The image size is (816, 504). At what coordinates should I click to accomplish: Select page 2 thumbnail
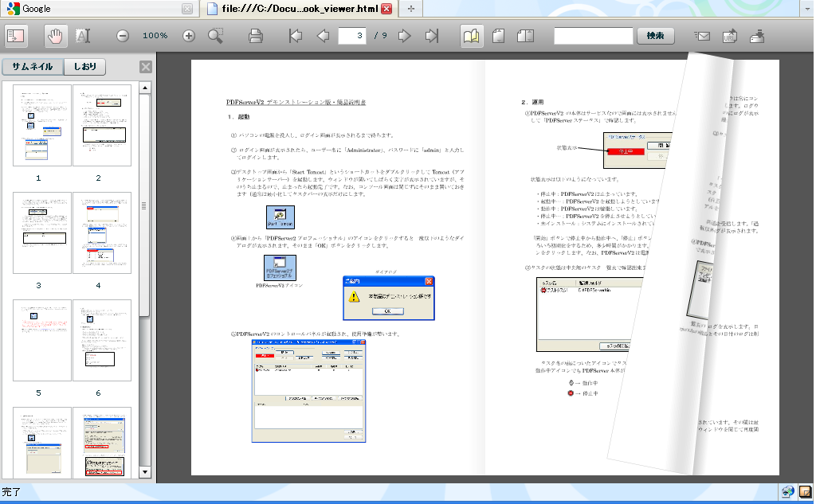pos(102,125)
